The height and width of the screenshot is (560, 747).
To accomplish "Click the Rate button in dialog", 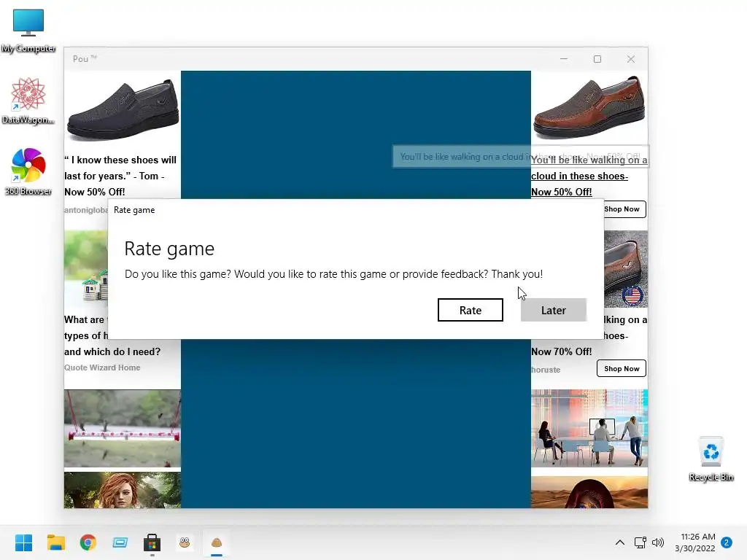I will [x=471, y=310].
